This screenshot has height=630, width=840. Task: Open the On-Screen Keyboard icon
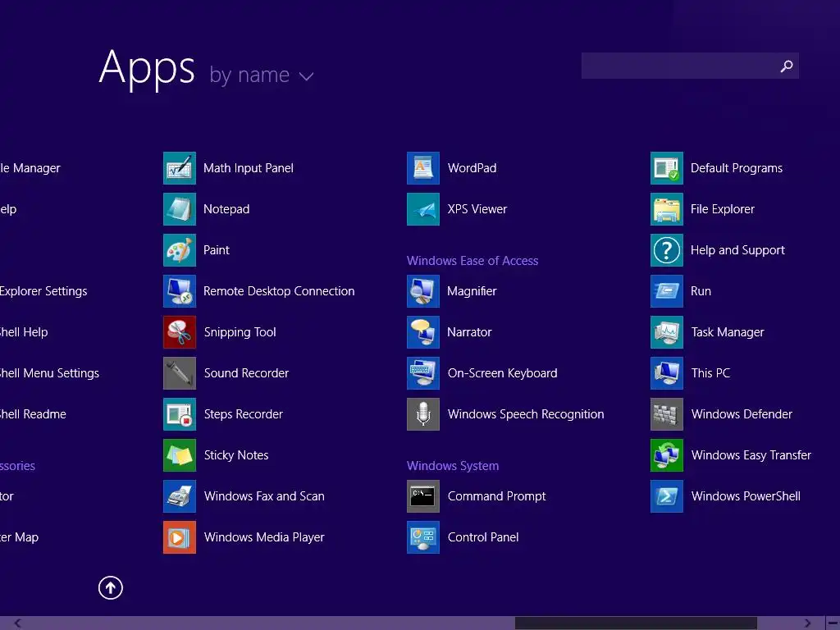click(x=423, y=373)
